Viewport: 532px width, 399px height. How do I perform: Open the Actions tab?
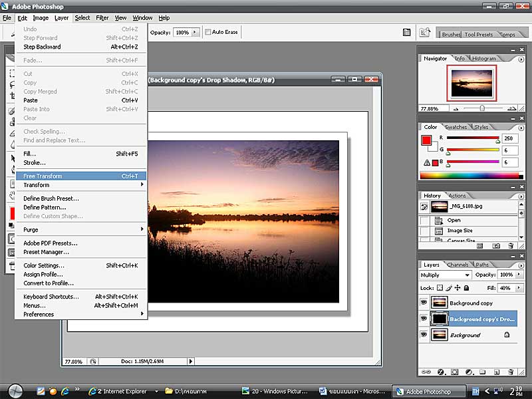click(x=457, y=196)
